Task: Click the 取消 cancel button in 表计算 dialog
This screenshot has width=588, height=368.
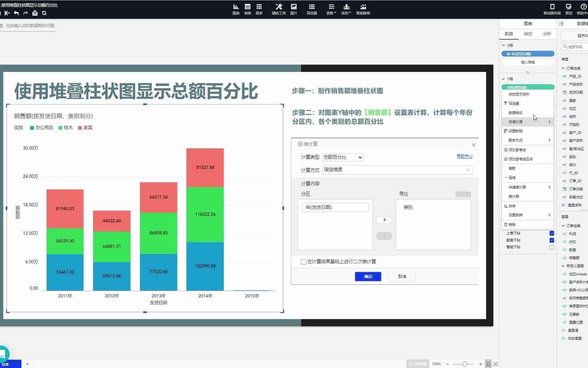Action: click(x=402, y=277)
